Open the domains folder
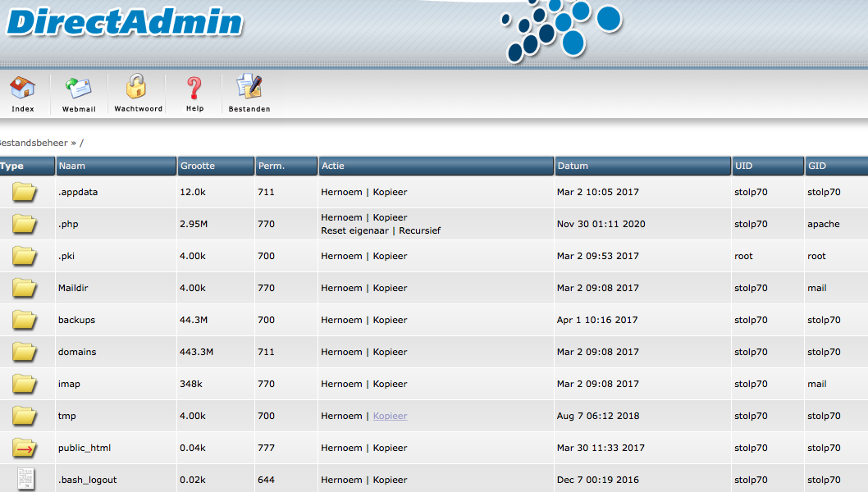 point(77,352)
